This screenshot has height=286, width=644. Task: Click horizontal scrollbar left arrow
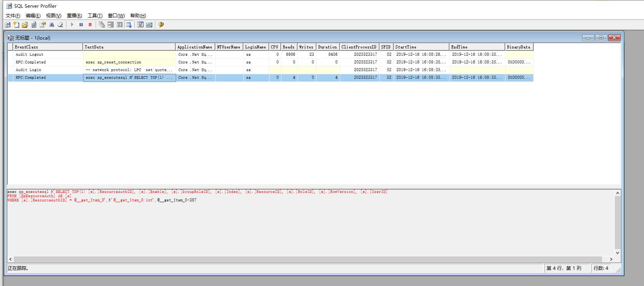[10, 259]
